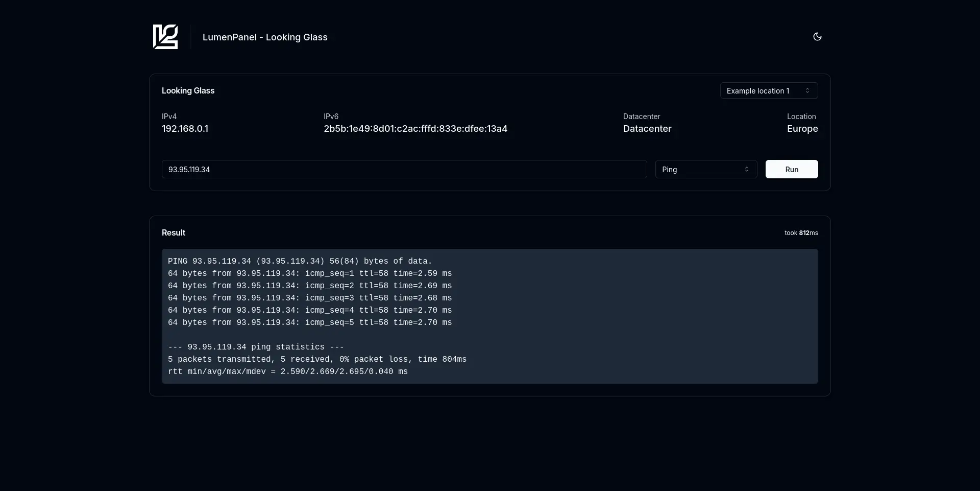The width and height of the screenshot is (980, 491).
Task: Click the Europe location value
Action: pyautogui.click(x=802, y=129)
